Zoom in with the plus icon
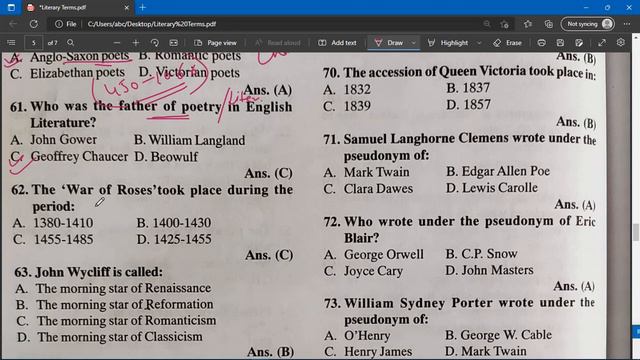 [x=136, y=42]
